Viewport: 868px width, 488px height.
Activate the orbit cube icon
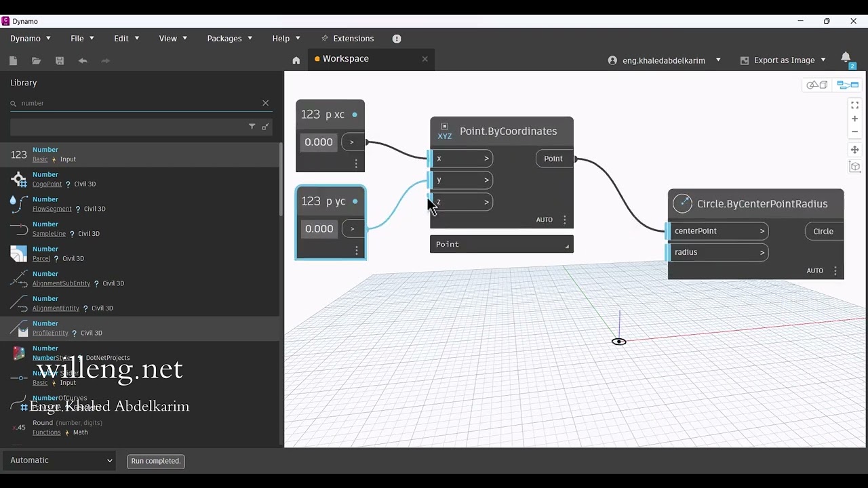tap(854, 167)
